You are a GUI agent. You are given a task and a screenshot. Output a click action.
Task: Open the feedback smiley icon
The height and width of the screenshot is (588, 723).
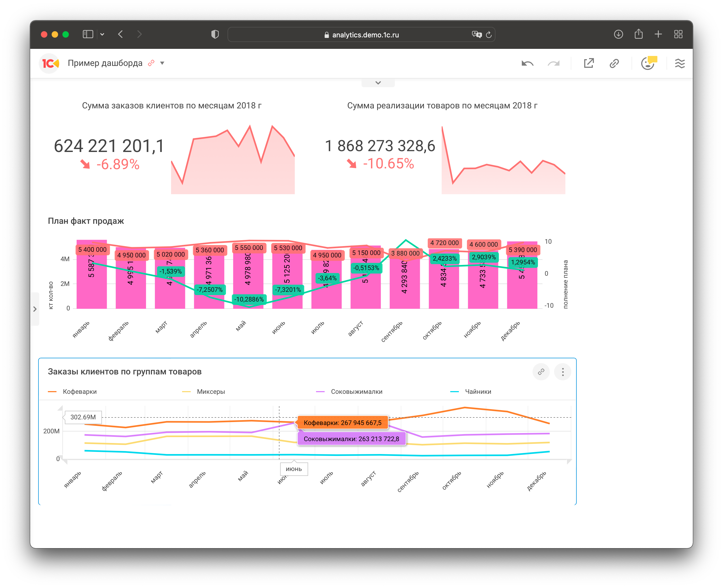click(x=648, y=63)
